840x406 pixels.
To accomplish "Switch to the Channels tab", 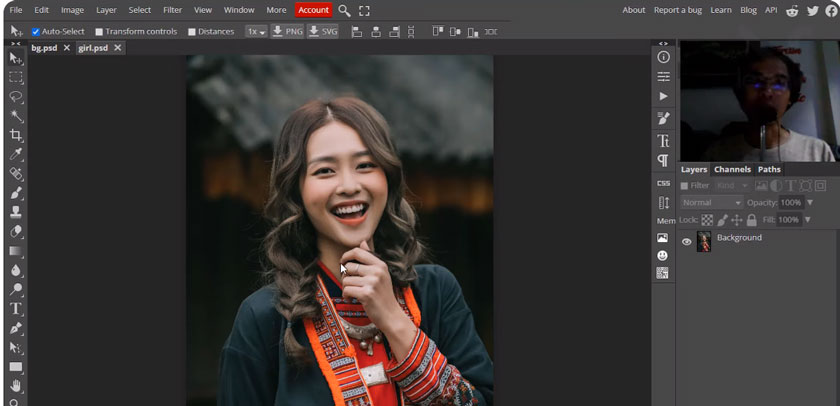I will (x=732, y=169).
